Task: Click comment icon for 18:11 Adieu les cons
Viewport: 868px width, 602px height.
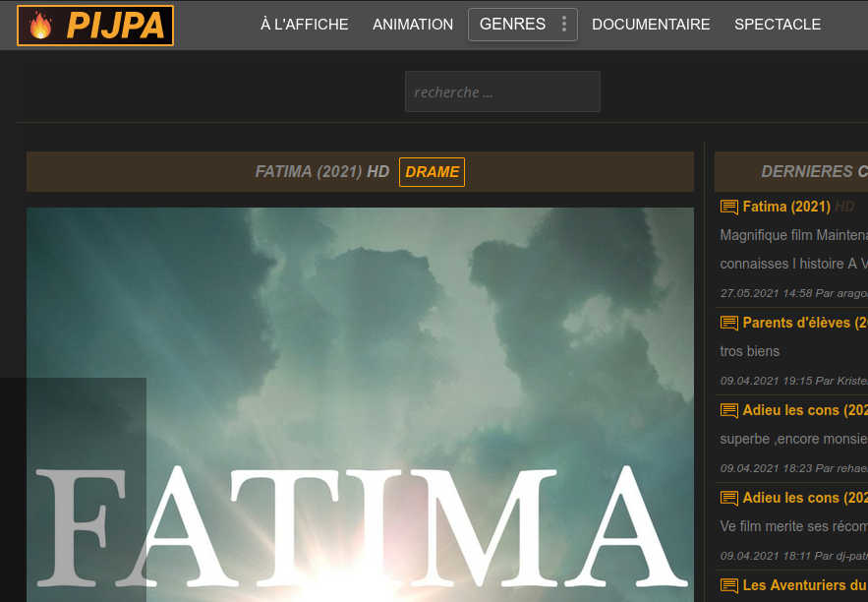Action: coord(729,498)
